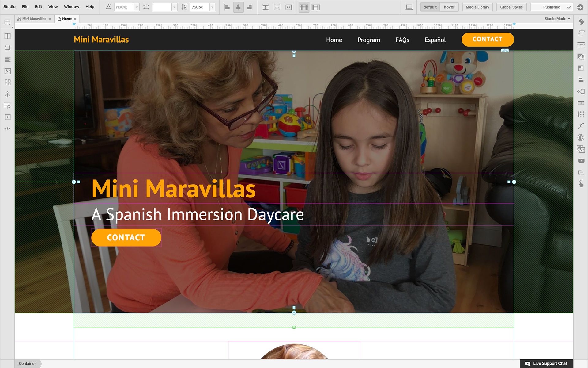Open the Studio Mode dropdown
This screenshot has width=588, height=368.
pyautogui.click(x=557, y=19)
